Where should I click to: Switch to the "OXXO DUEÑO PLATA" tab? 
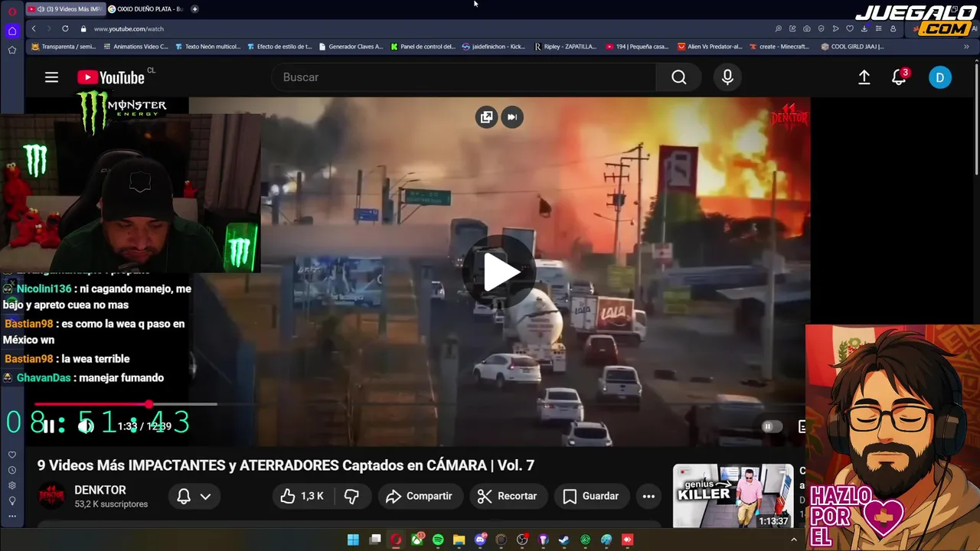145,9
